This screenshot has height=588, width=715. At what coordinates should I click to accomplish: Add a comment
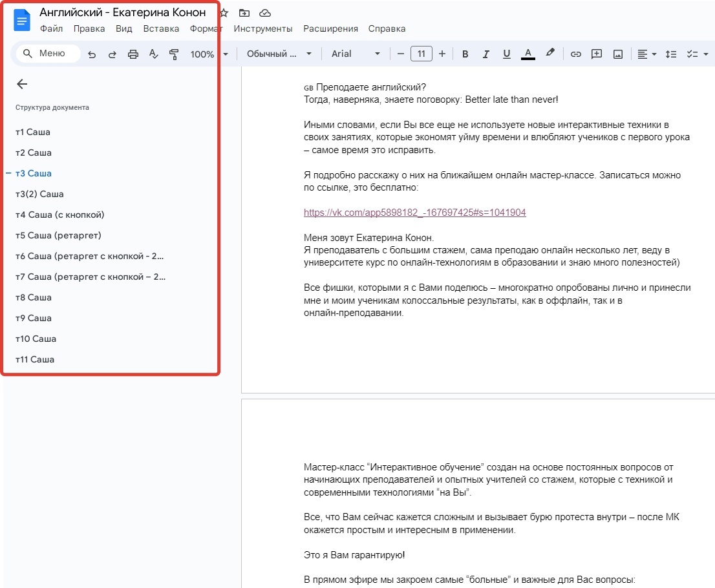[x=596, y=54]
